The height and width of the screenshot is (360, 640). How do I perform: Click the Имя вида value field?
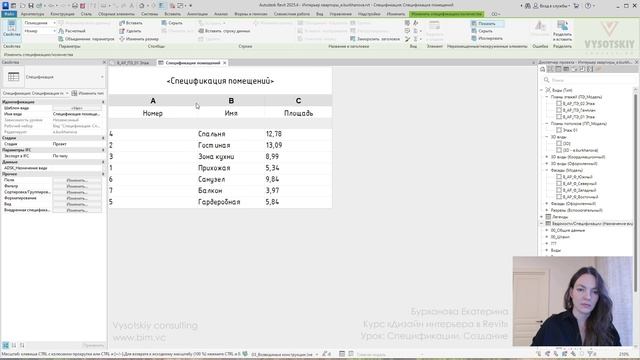[x=78, y=114]
